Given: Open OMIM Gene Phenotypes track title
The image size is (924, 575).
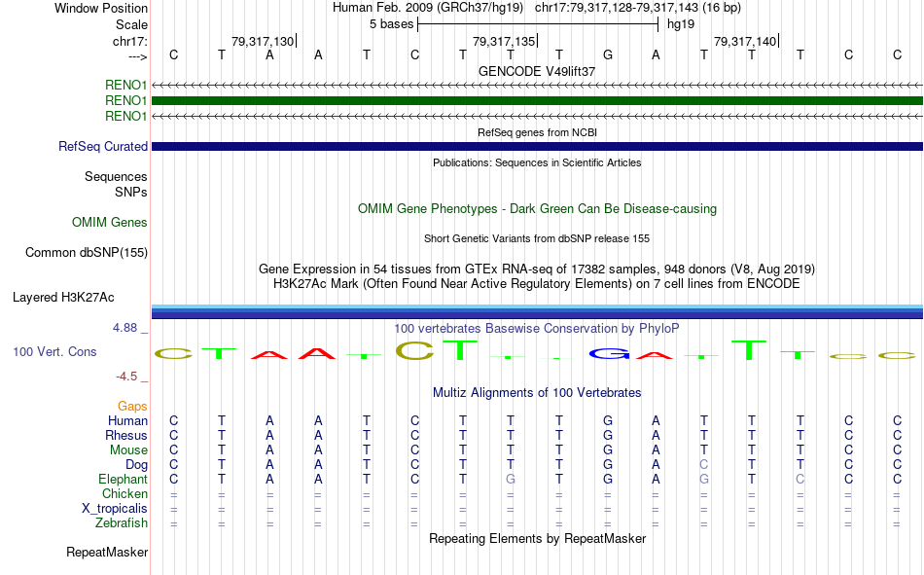Looking at the screenshot, I should (537, 209).
